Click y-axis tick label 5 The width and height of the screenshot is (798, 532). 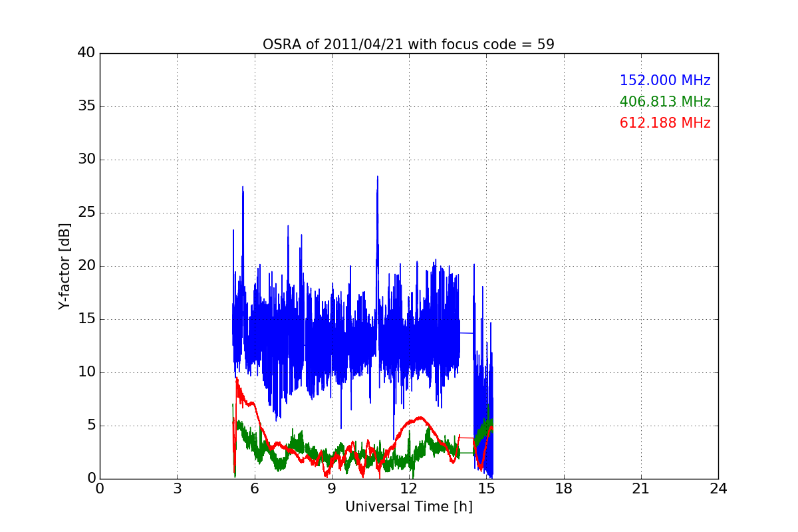point(92,426)
